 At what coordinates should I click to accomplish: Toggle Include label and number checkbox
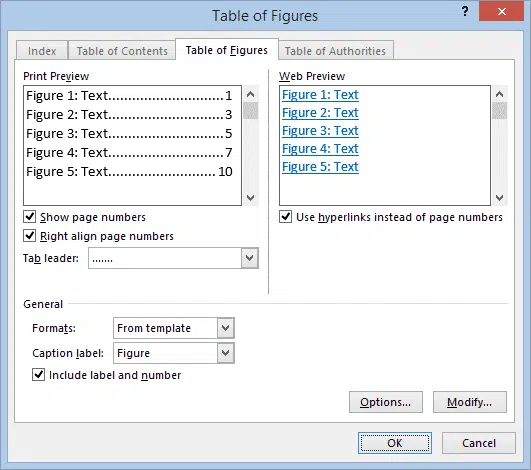pos(38,375)
